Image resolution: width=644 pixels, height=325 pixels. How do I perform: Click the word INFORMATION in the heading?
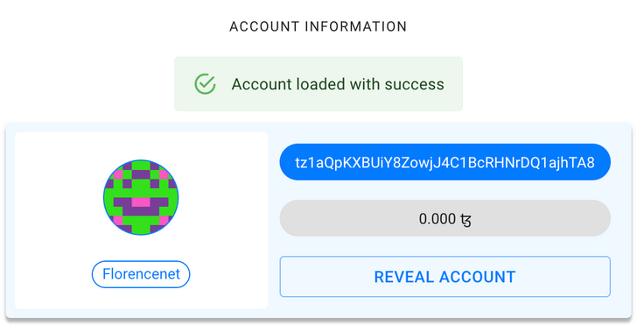click(x=355, y=27)
